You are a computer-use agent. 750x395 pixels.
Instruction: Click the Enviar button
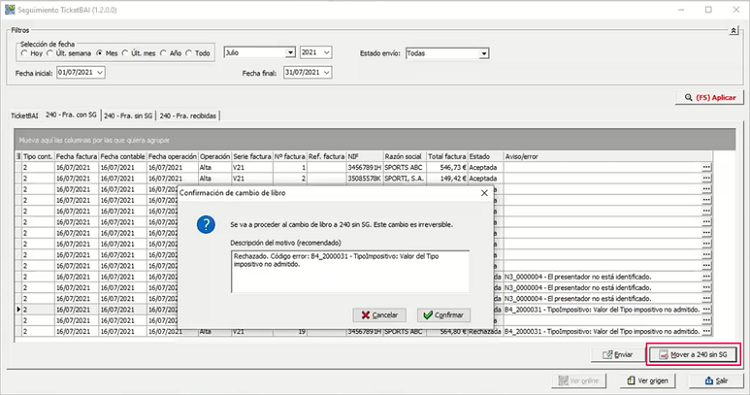618,355
